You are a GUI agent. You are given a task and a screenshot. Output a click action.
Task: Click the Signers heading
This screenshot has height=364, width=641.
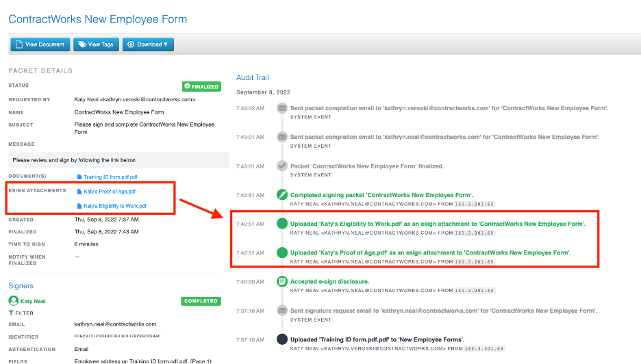tap(21, 286)
